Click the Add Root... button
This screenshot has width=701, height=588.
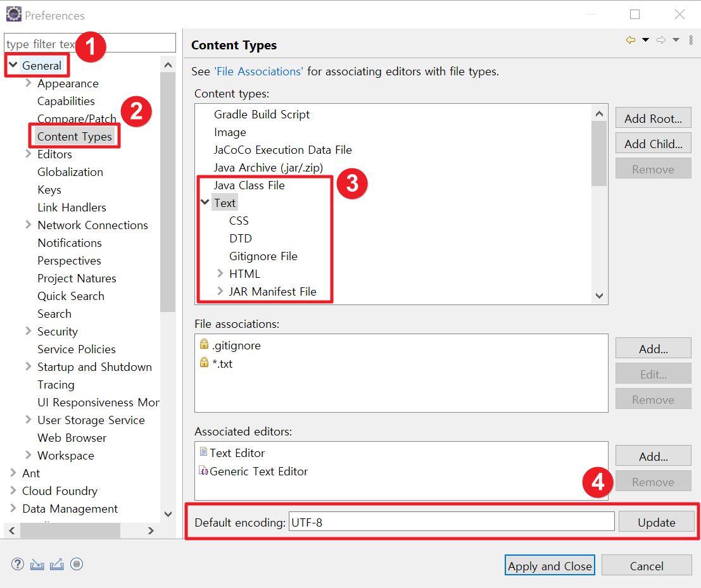click(x=653, y=118)
